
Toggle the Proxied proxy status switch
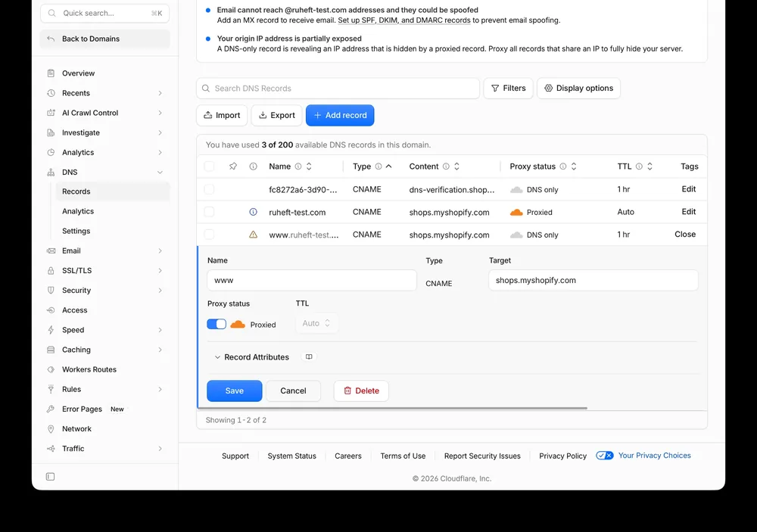[217, 325]
